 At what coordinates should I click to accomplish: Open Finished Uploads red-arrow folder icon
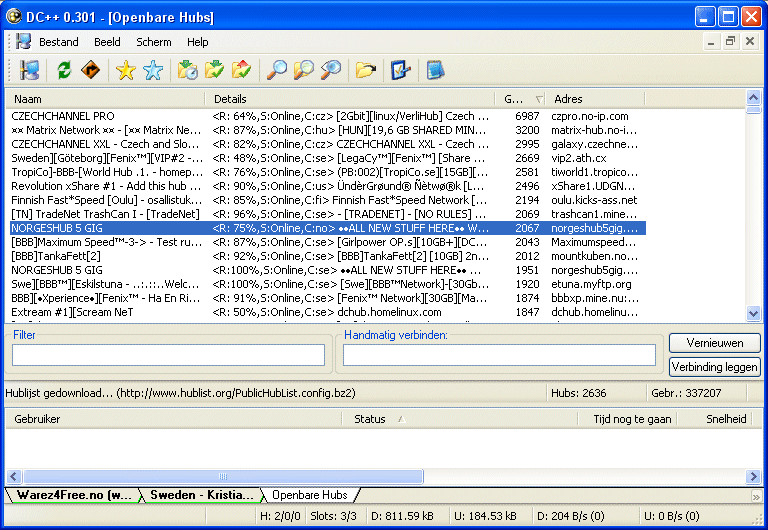click(x=241, y=71)
